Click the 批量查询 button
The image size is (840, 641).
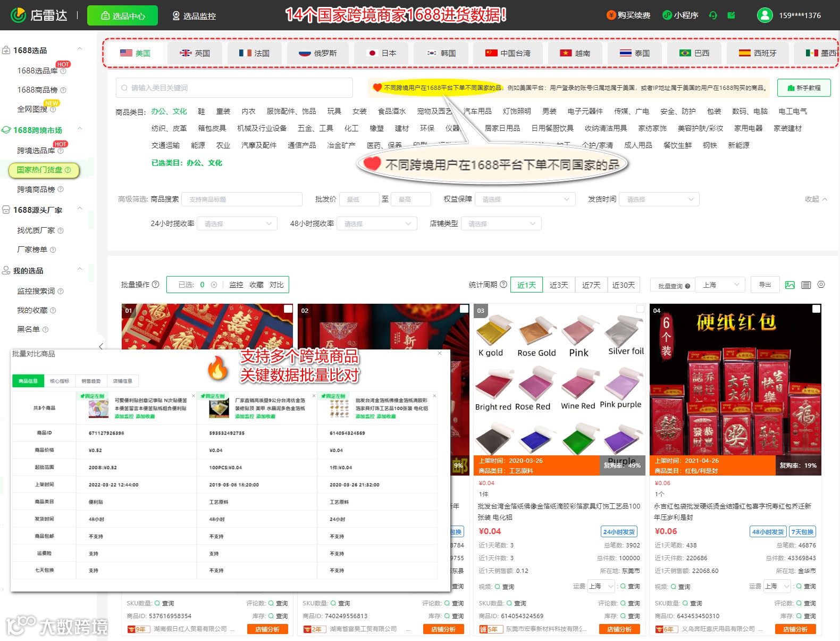[673, 286]
